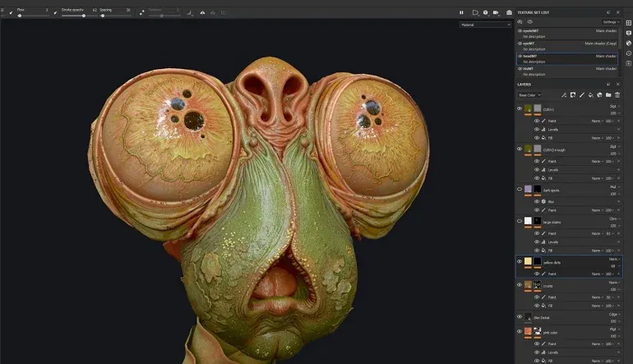Click the camera icon in the viewport toolbar
The height and width of the screenshot is (364, 633).
pyautogui.click(x=509, y=12)
